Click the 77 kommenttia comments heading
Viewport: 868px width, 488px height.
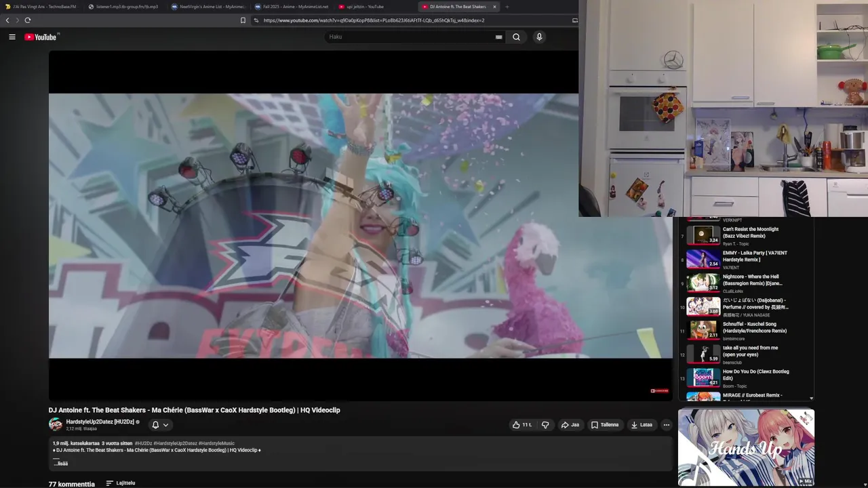pyautogui.click(x=72, y=484)
